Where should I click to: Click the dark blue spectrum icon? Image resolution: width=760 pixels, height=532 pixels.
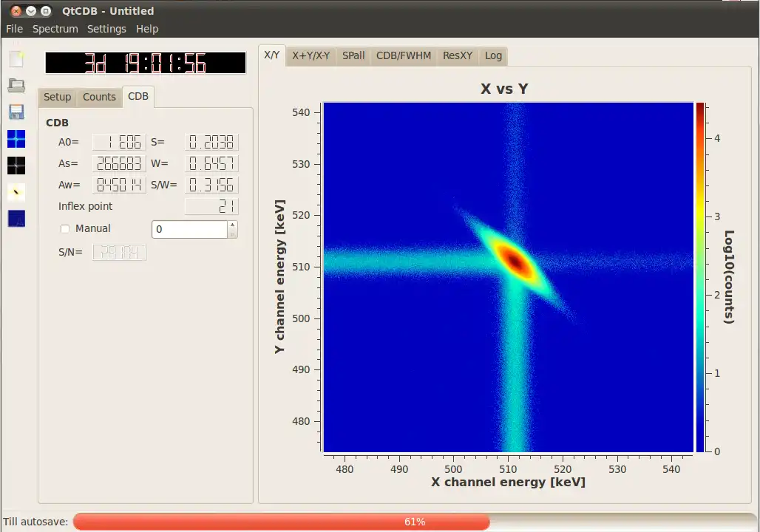[16, 219]
